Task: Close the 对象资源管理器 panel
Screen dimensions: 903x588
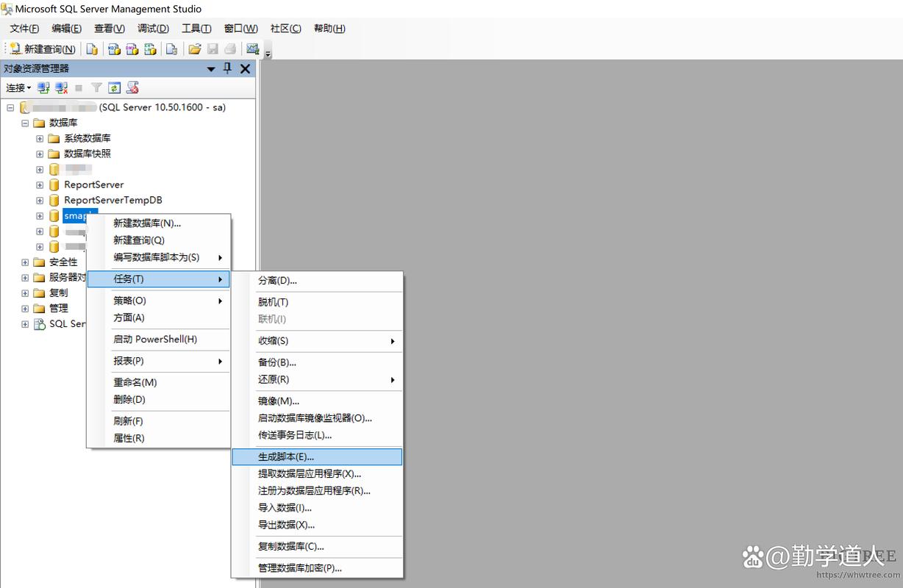Action: point(246,68)
